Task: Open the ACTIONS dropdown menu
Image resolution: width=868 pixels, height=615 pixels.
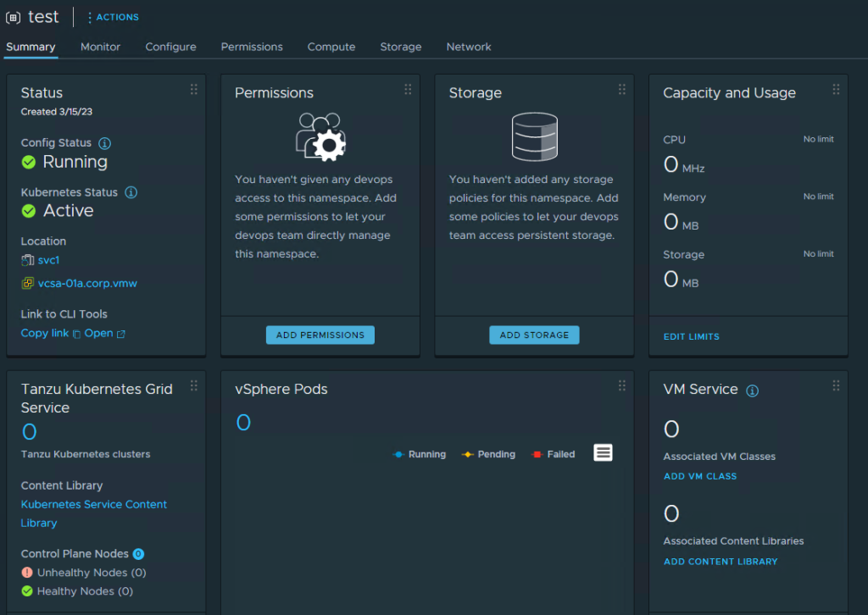Action: click(x=113, y=17)
